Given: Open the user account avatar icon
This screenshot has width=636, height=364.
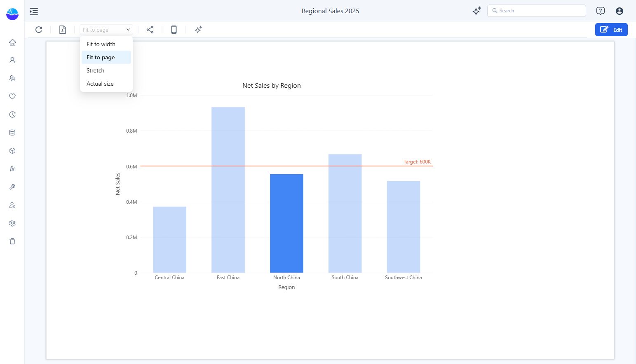Looking at the screenshot, I should pos(620,11).
